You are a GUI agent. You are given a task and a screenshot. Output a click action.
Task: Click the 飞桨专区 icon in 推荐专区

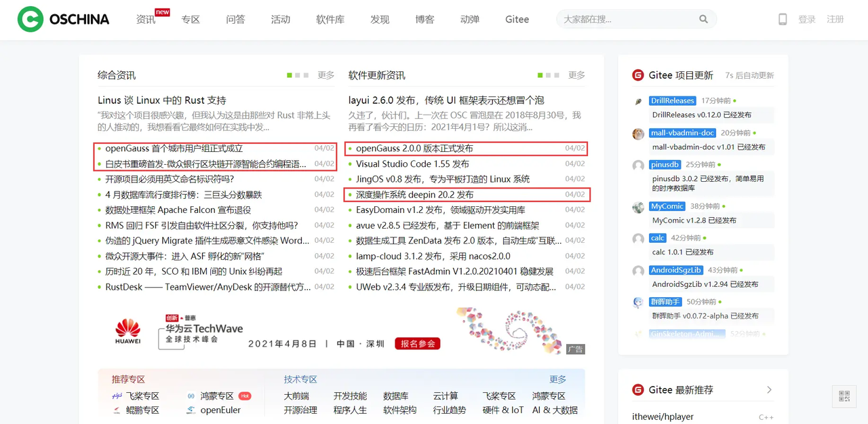click(x=117, y=396)
